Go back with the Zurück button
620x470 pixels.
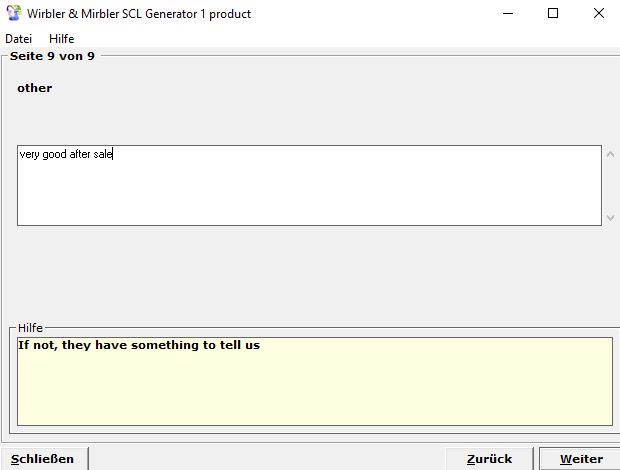coord(489,459)
